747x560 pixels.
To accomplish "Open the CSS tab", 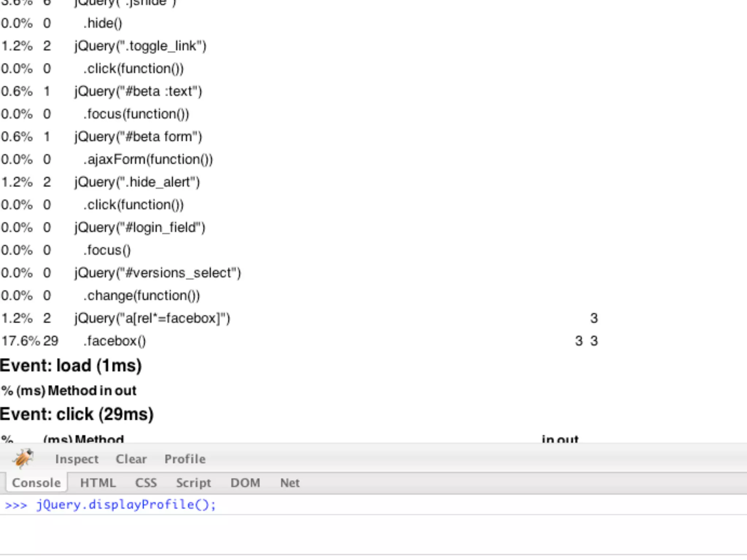I will tap(146, 483).
